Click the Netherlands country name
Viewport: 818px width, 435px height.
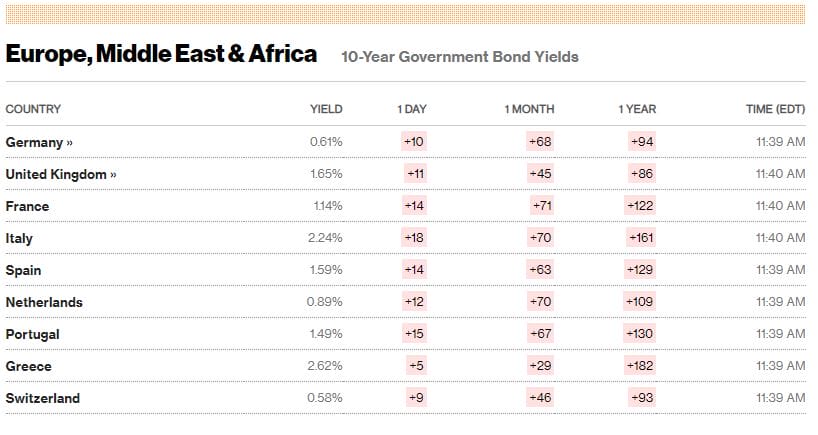44,302
